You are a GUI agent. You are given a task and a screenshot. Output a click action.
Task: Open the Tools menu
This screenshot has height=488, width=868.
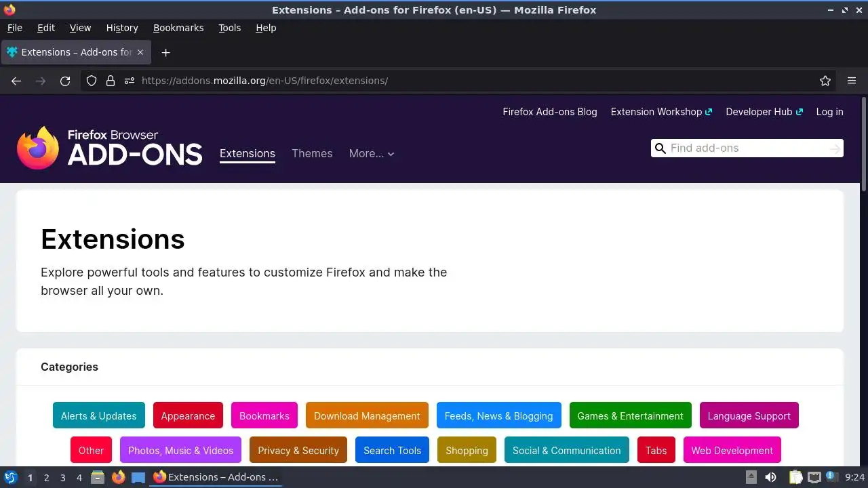pos(230,28)
